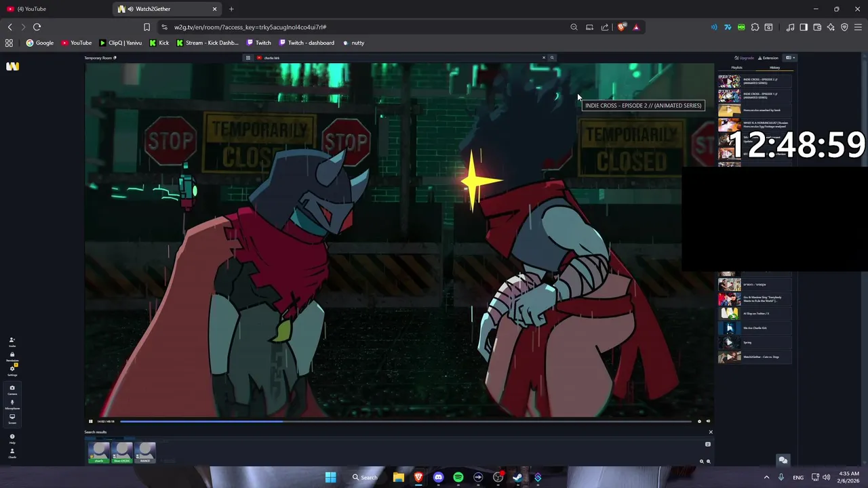
Task: Switch to the Playlists tab
Action: pos(736,67)
